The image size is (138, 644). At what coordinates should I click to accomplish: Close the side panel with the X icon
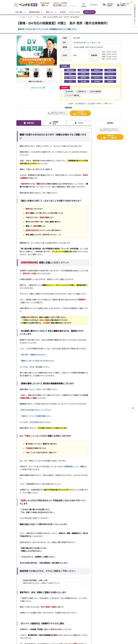pos(131,2)
